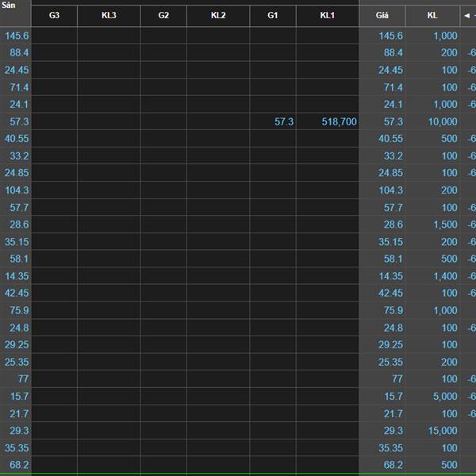The height and width of the screenshot is (476, 476).
Task: Select KL 200 in the 104.3 row
Action: pyautogui.click(x=449, y=190)
